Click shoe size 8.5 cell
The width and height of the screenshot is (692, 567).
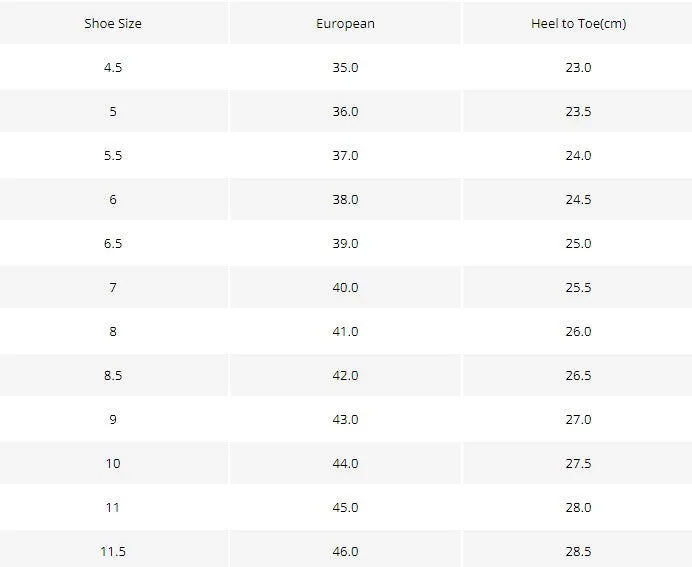tap(113, 375)
